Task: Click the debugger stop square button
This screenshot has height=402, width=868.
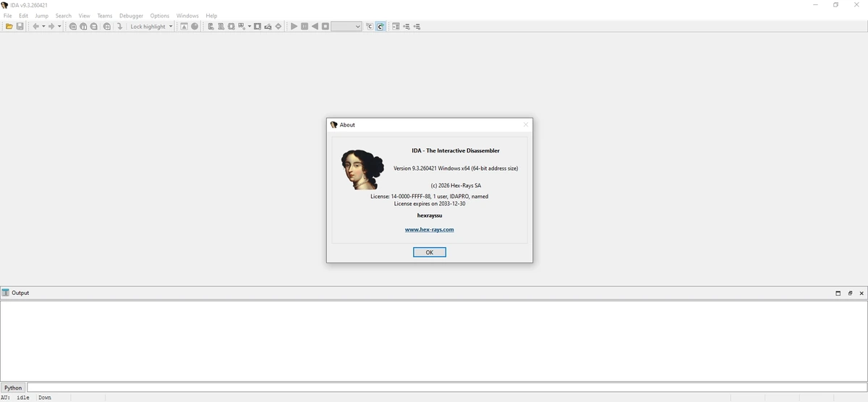Action: [x=325, y=27]
